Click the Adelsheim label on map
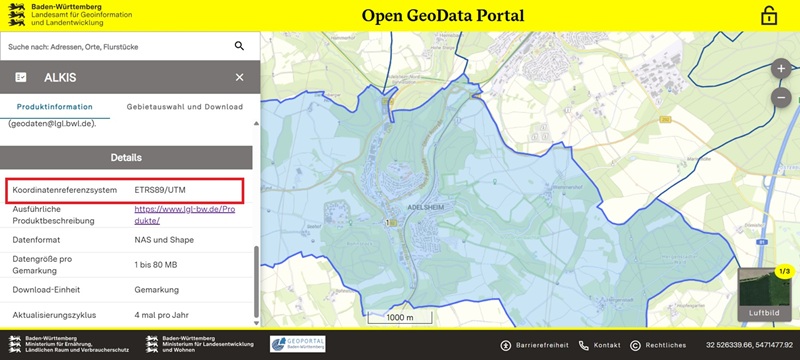 (426, 208)
